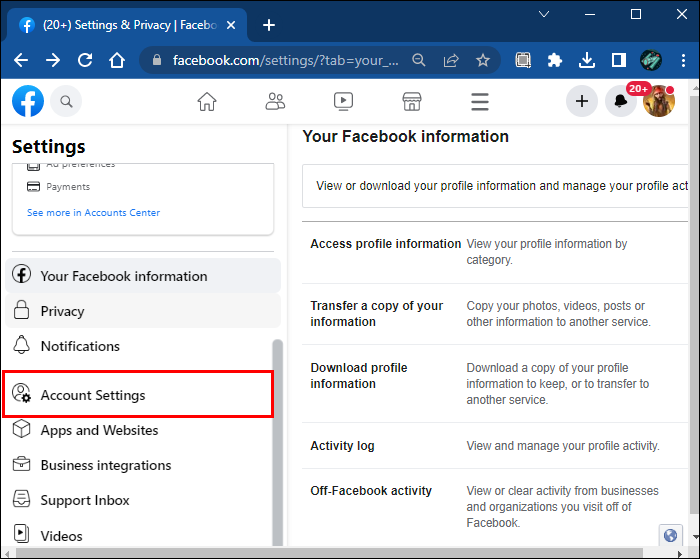Open the Marketplace storefront icon
Viewport: 700px width, 559px height.
pyautogui.click(x=411, y=101)
